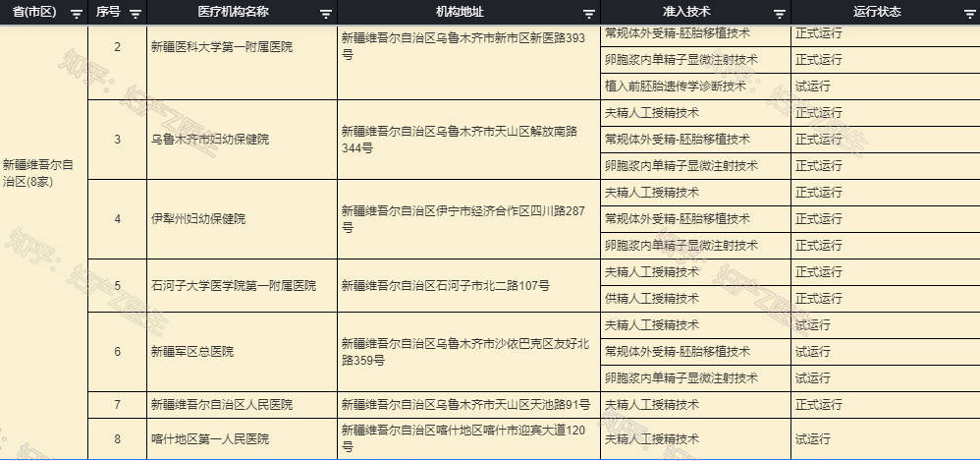Click 常规体外受精-胚胎移植技术 in 新疆军区总医院 row
The image size is (980, 461).
pos(695,352)
